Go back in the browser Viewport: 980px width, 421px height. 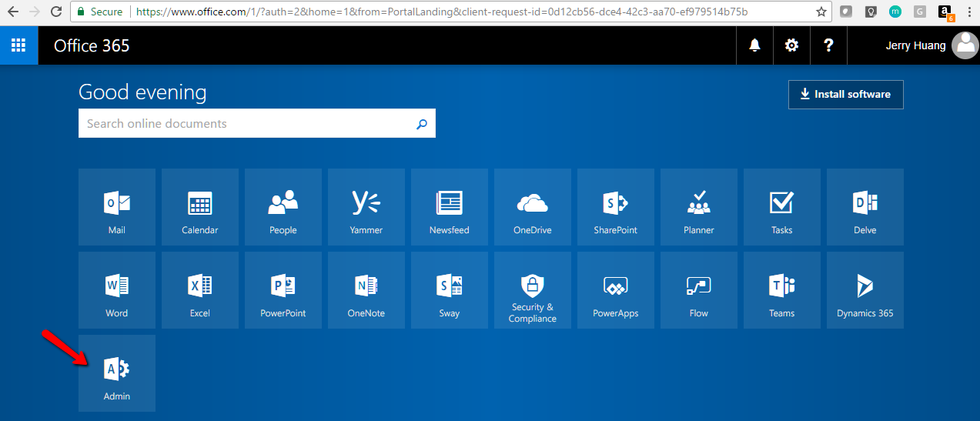coord(13,12)
